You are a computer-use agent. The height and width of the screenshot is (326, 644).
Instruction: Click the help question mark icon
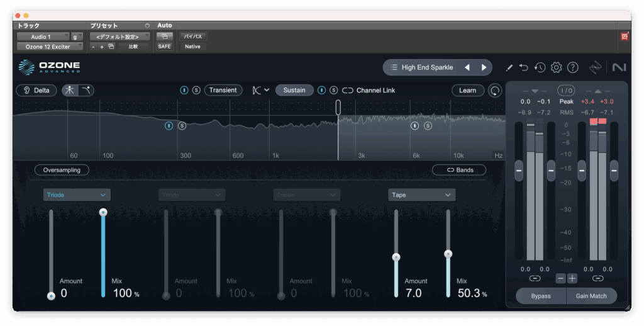(x=572, y=67)
